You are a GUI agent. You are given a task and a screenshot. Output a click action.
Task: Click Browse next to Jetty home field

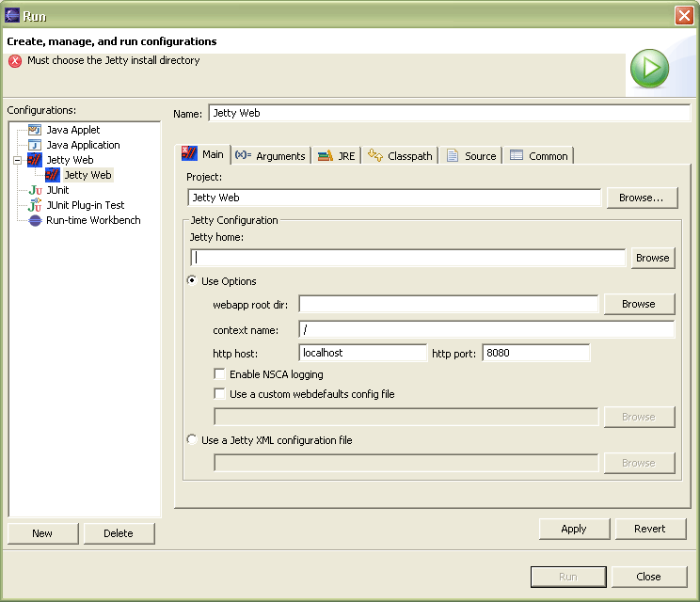coord(652,258)
